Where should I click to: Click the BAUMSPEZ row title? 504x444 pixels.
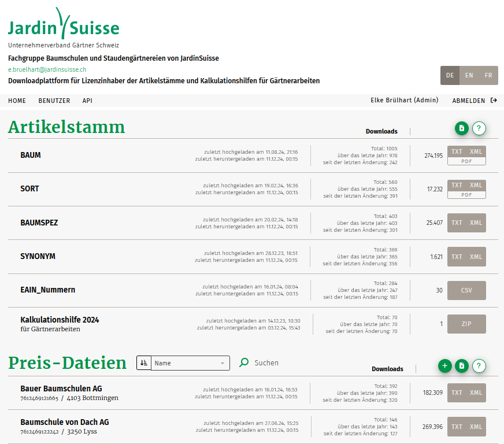[39, 223]
